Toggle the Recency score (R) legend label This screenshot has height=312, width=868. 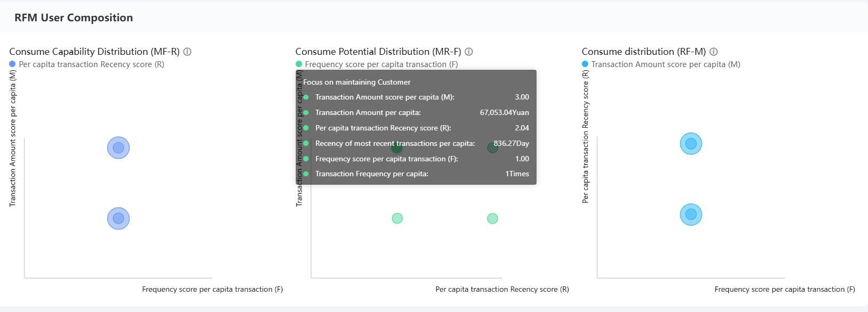[91, 64]
